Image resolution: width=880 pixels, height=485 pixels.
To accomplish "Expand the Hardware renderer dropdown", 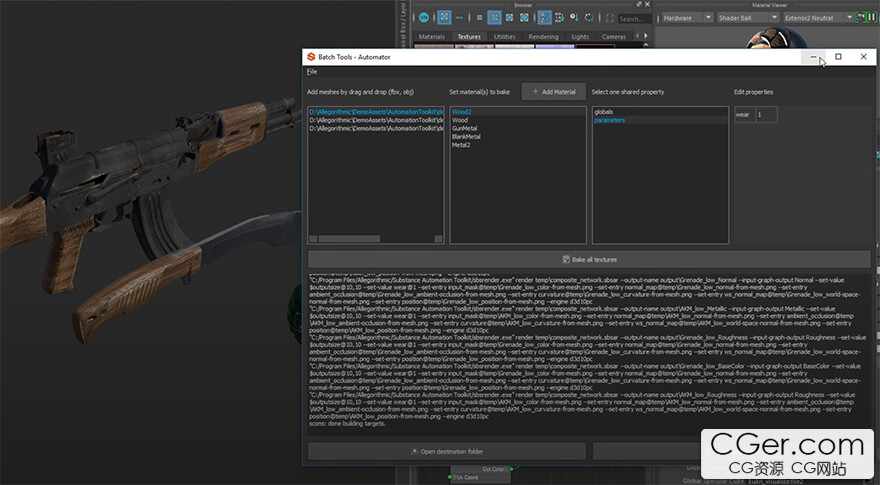I will click(687, 18).
